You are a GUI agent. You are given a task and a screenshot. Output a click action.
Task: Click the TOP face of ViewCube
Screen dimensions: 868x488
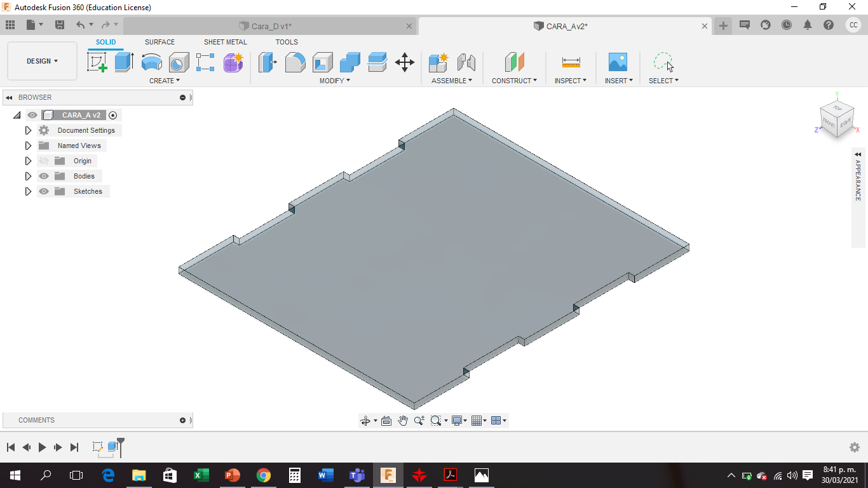pyautogui.click(x=837, y=108)
